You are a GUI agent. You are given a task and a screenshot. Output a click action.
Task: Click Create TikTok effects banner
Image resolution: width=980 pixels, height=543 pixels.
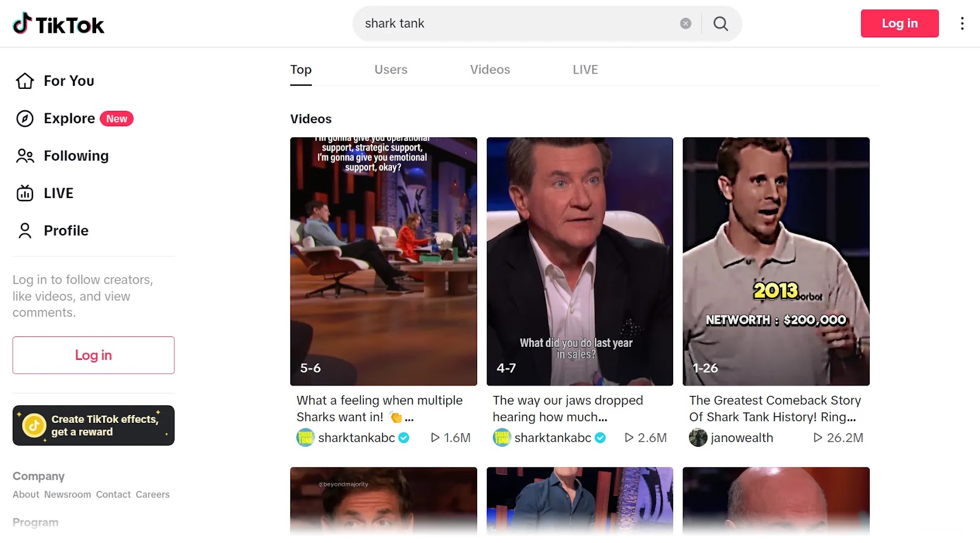pos(94,425)
